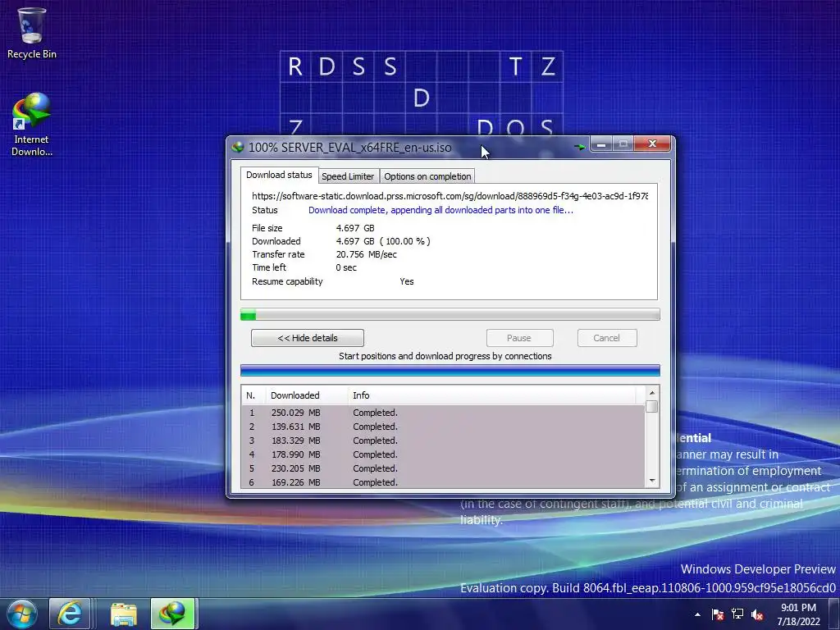The height and width of the screenshot is (630, 840).
Task: Click the '0 sec' time left value
Action: point(346,267)
